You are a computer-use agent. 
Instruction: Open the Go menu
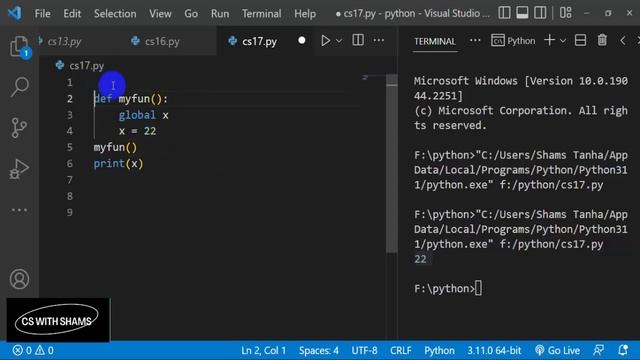tap(191, 13)
